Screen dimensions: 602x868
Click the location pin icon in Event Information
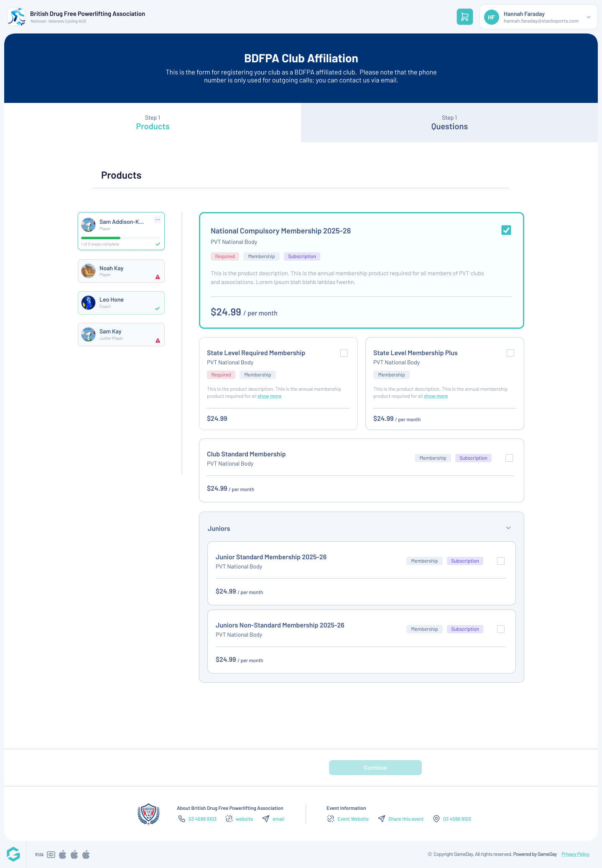click(x=436, y=819)
